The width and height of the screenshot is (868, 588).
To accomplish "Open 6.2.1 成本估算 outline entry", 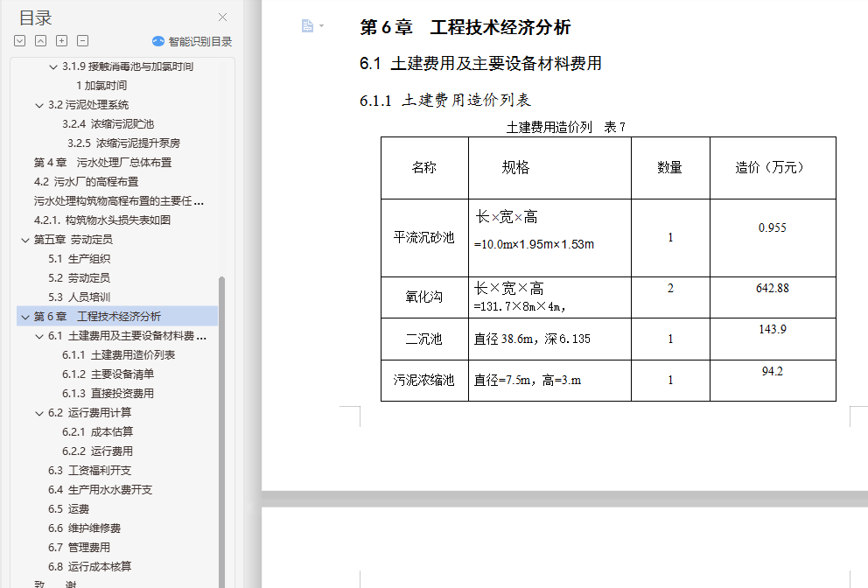I will click(97, 432).
